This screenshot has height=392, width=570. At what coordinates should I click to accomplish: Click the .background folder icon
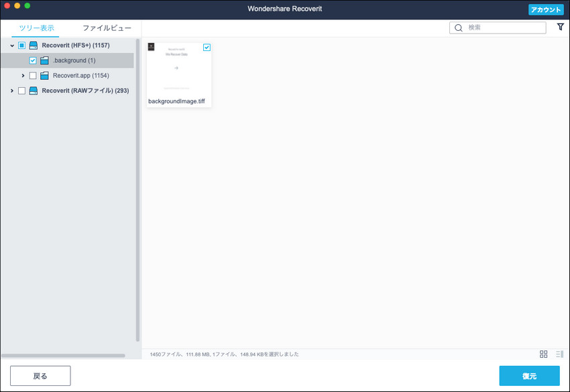[44, 60]
